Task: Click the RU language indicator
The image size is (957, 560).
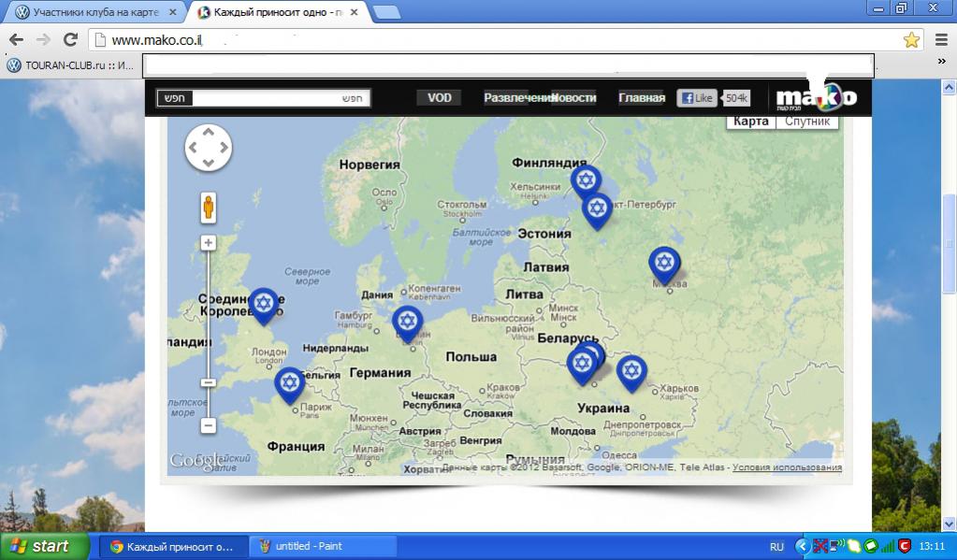Action: (x=776, y=547)
